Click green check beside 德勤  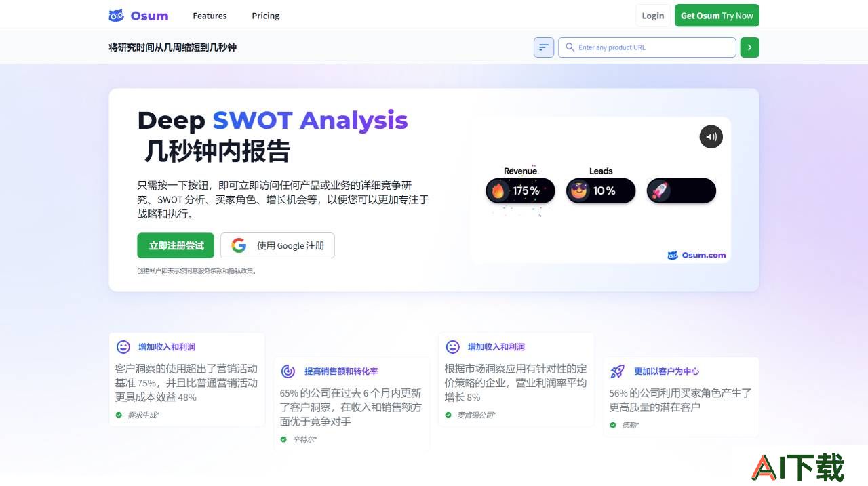pyautogui.click(x=613, y=425)
